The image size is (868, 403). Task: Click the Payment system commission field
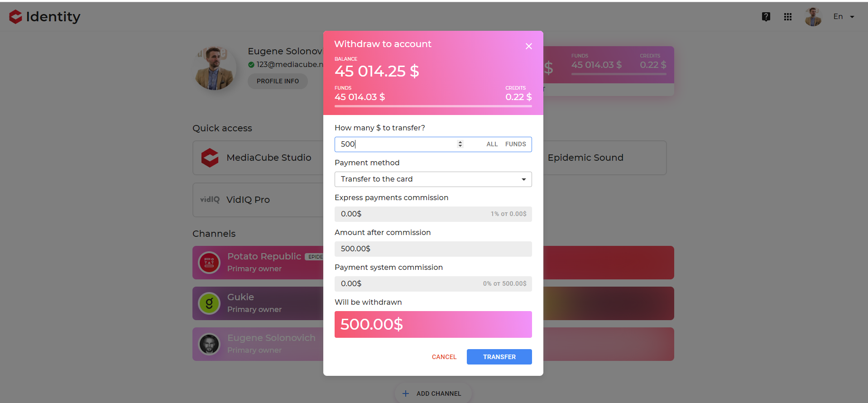pos(433,284)
